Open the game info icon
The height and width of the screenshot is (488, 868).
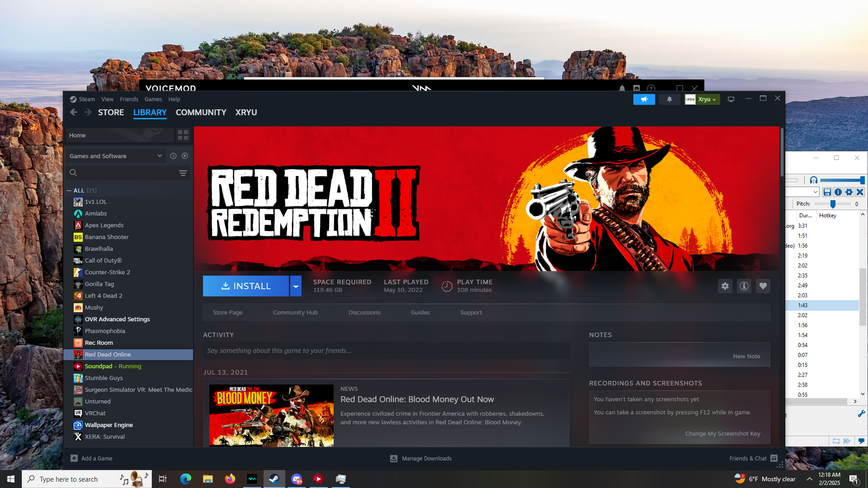point(744,286)
